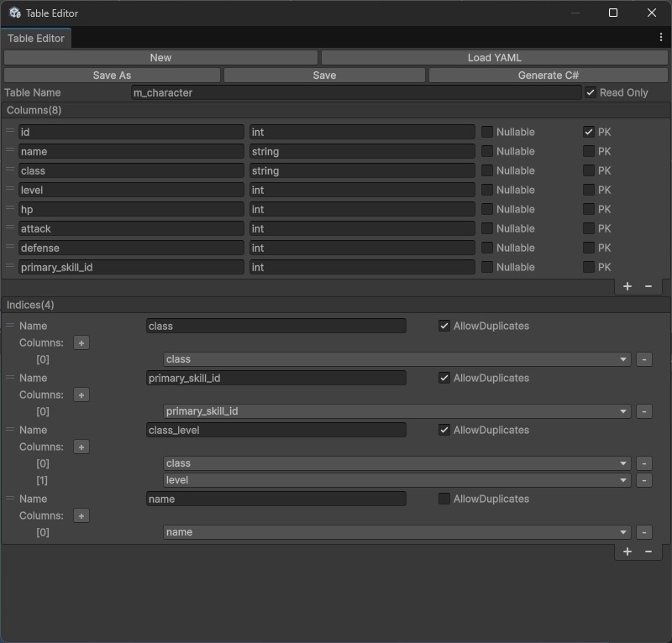The image size is (672, 643).
Task: Enable AllowDuplicates for name index
Action: pyautogui.click(x=444, y=499)
